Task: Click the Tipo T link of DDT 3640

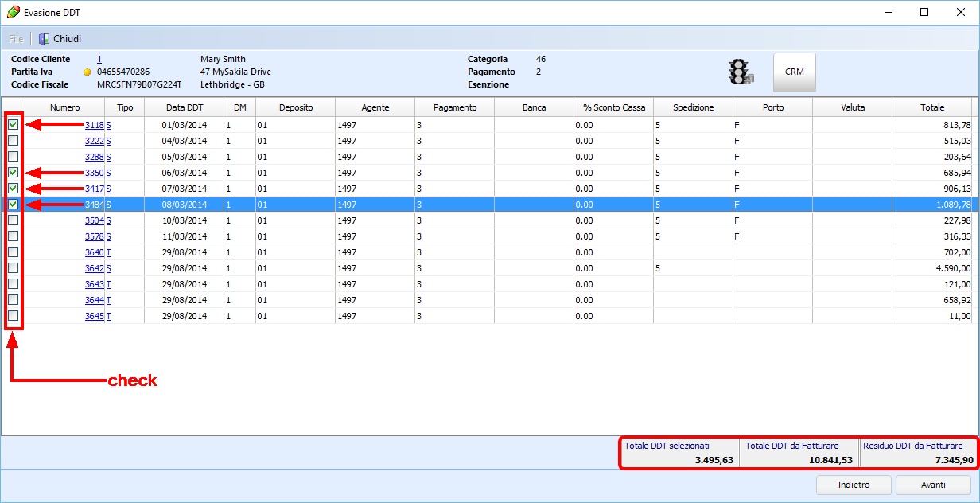Action: click(x=109, y=252)
